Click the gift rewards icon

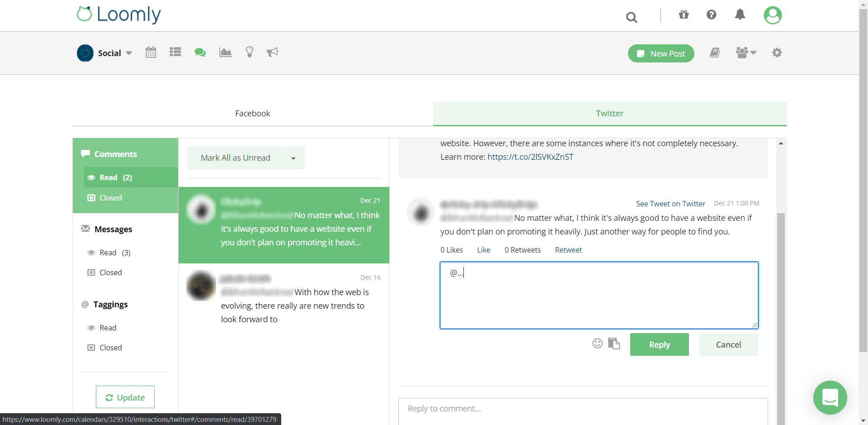point(684,15)
